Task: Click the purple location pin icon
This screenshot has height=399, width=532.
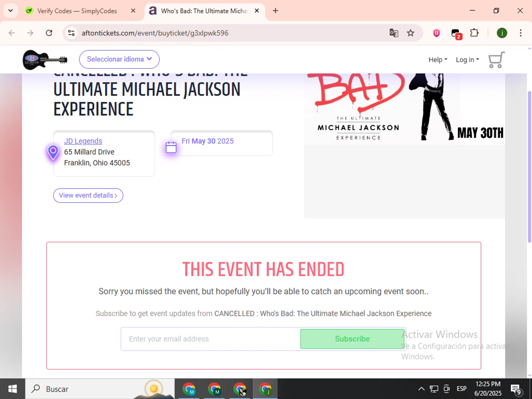Action: (x=53, y=153)
